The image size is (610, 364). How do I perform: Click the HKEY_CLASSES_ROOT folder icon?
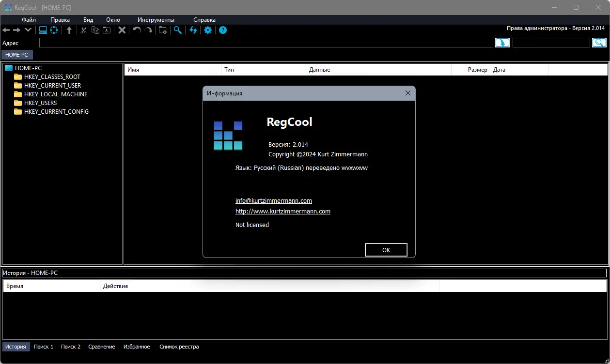point(18,77)
